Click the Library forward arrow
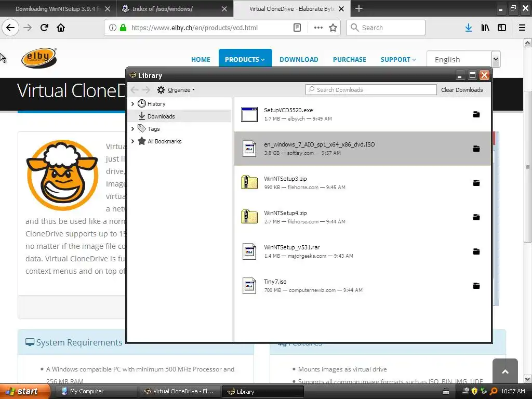The width and height of the screenshot is (532, 399). pyautogui.click(x=146, y=89)
